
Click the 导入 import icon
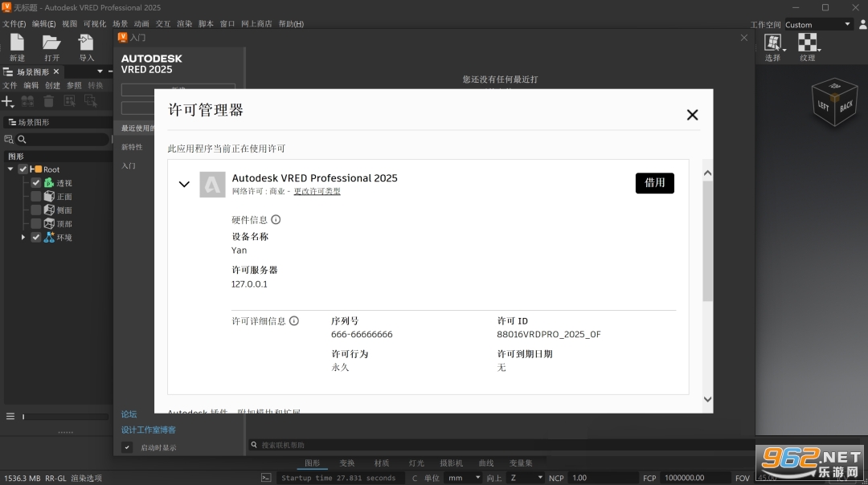[x=86, y=43]
